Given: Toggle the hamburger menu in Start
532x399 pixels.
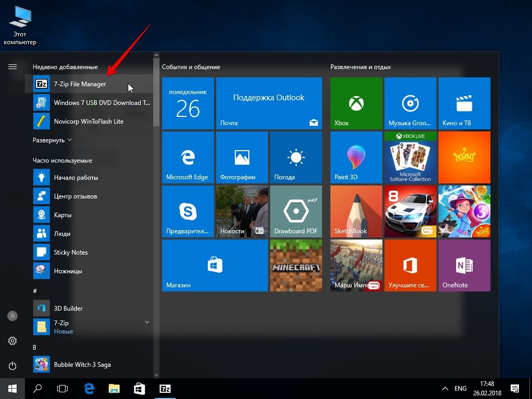Looking at the screenshot, I should [x=12, y=67].
